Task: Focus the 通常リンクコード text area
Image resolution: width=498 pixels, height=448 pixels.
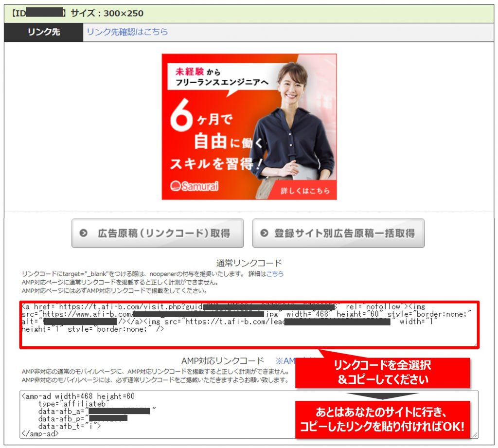Action: 249,336
